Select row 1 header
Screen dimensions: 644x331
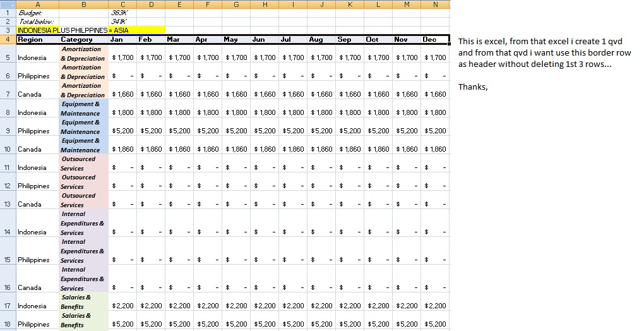8,13
